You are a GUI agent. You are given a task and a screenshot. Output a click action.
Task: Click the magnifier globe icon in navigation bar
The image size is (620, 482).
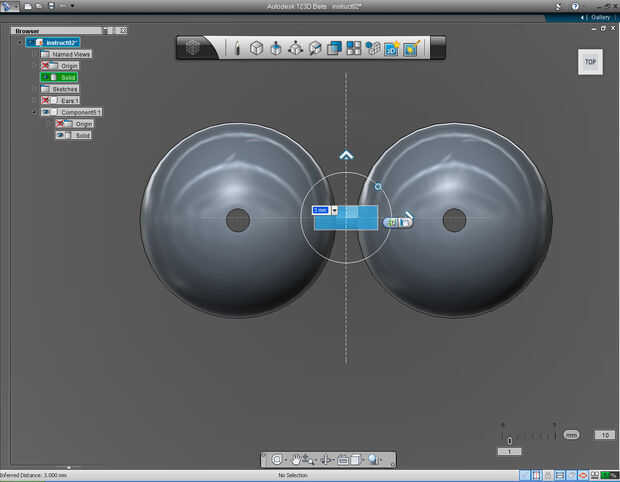click(x=373, y=459)
